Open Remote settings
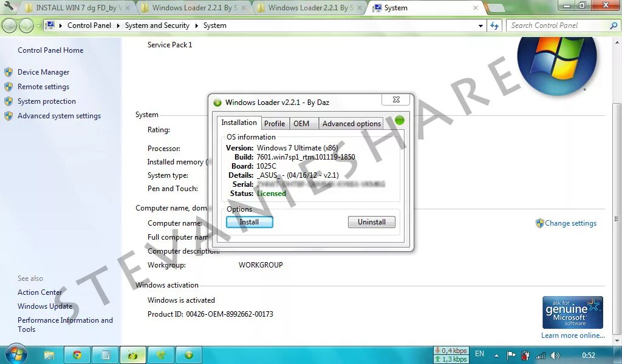The image size is (622, 364). click(43, 87)
